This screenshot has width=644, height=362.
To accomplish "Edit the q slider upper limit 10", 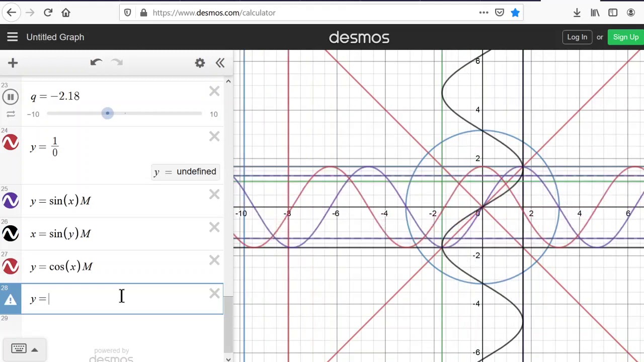I will (214, 115).
